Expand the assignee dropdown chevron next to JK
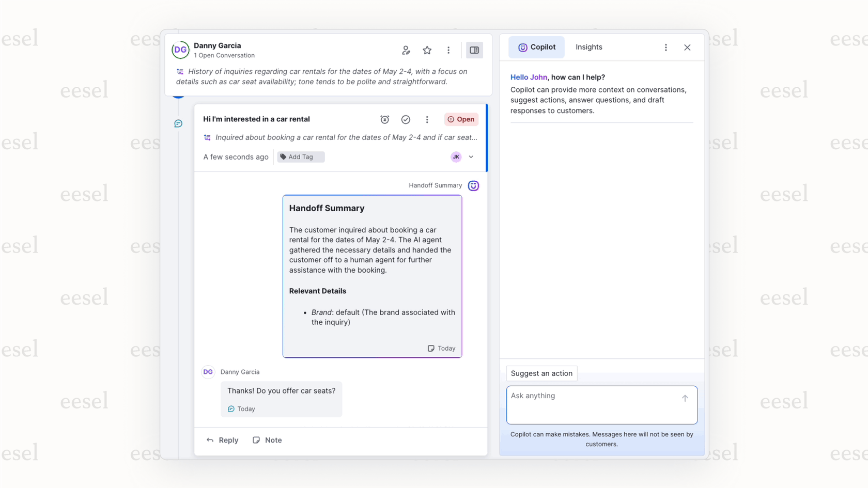The height and width of the screenshot is (488, 868). coord(471,156)
